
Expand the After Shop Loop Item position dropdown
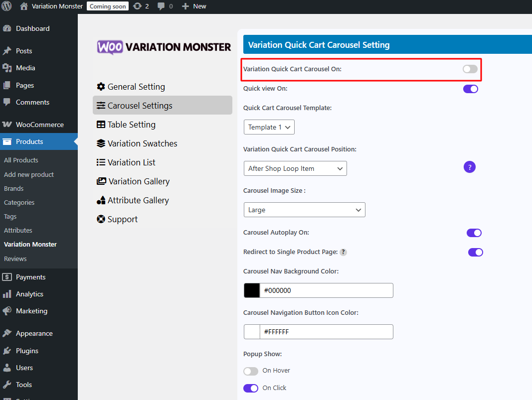(x=295, y=168)
